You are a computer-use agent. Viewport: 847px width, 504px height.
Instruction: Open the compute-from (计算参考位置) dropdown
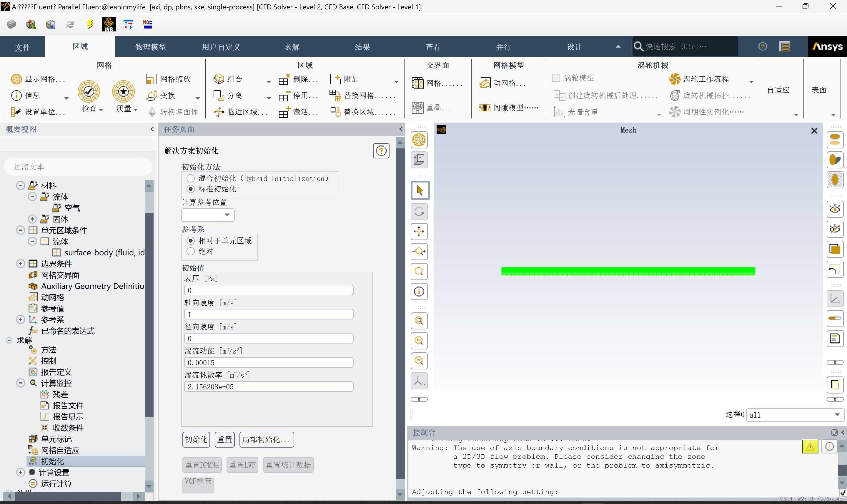point(208,215)
